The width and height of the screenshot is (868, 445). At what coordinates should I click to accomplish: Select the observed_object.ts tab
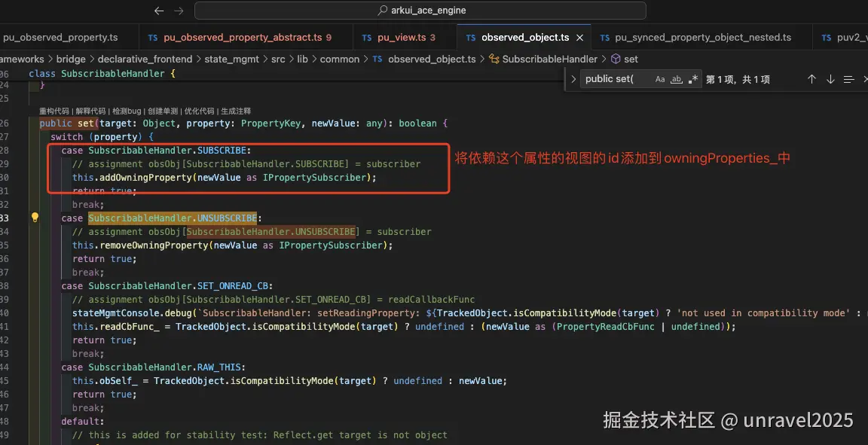tap(525, 38)
